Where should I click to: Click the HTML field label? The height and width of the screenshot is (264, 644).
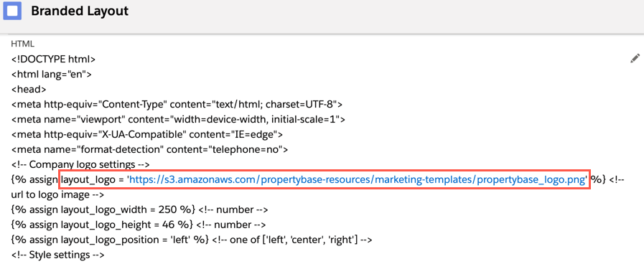click(22, 44)
